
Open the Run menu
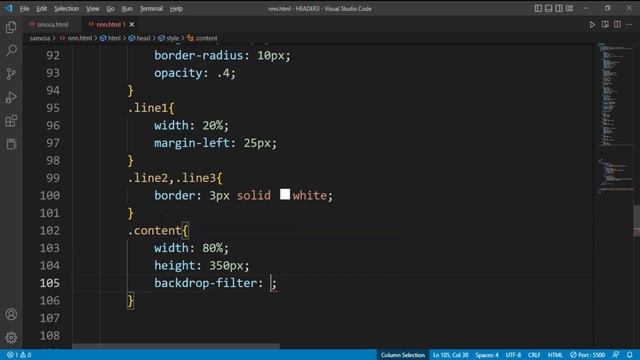tap(127, 9)
